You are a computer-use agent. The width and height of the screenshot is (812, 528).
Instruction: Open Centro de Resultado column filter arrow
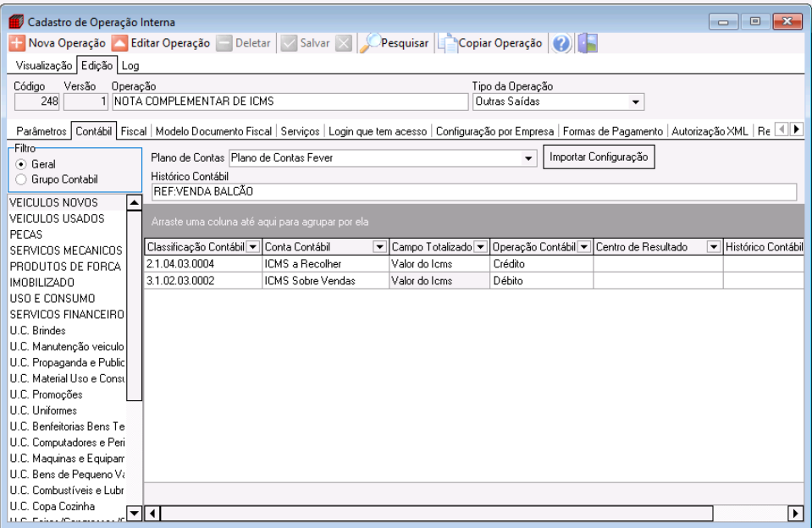click(714, 247)
